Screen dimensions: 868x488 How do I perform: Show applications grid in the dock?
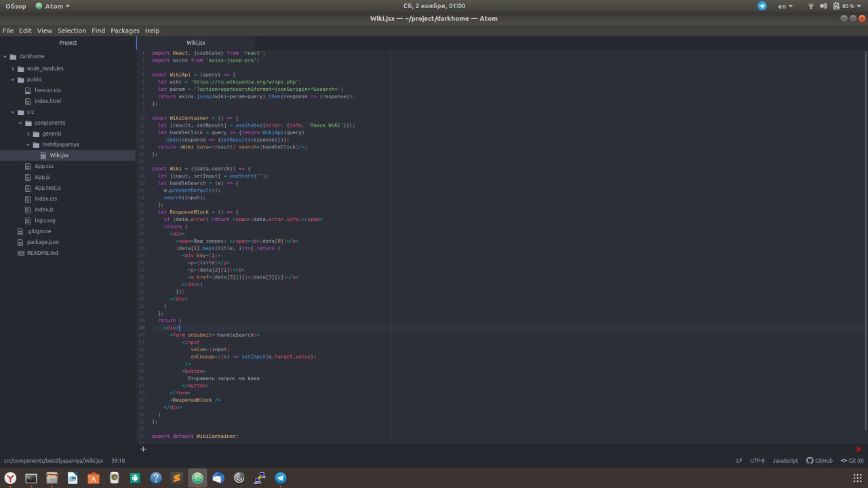tap(857, 478)
